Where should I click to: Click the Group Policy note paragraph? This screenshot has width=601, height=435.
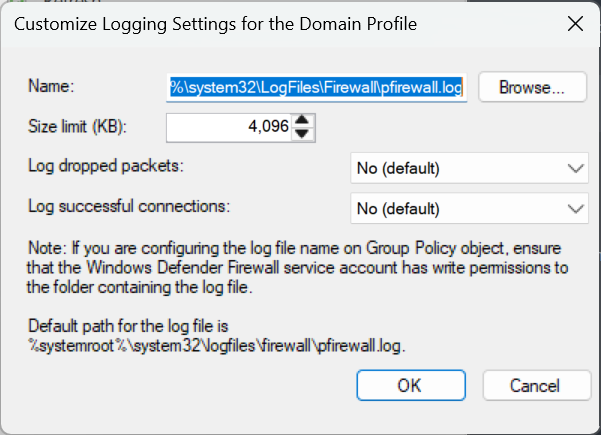[x=297, y=268]
